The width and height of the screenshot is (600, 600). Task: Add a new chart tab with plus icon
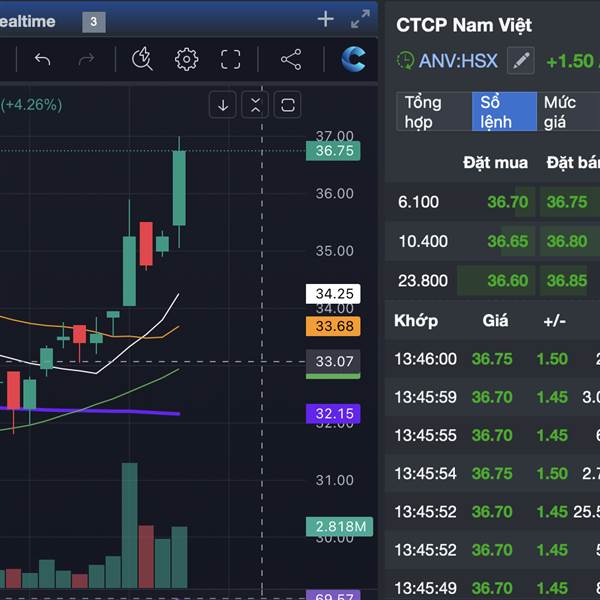(326, 19)
